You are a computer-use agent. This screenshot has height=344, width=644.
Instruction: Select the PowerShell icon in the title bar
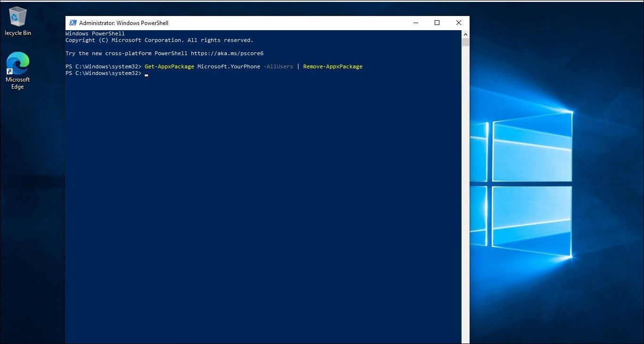point(73,22)
